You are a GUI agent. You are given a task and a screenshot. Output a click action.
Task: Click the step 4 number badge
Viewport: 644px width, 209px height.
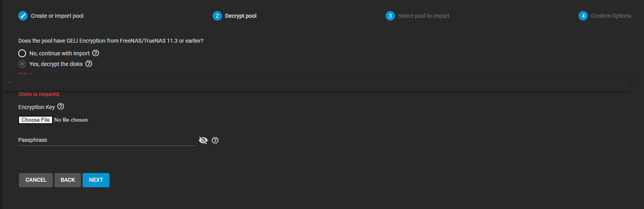coord(583,16)
